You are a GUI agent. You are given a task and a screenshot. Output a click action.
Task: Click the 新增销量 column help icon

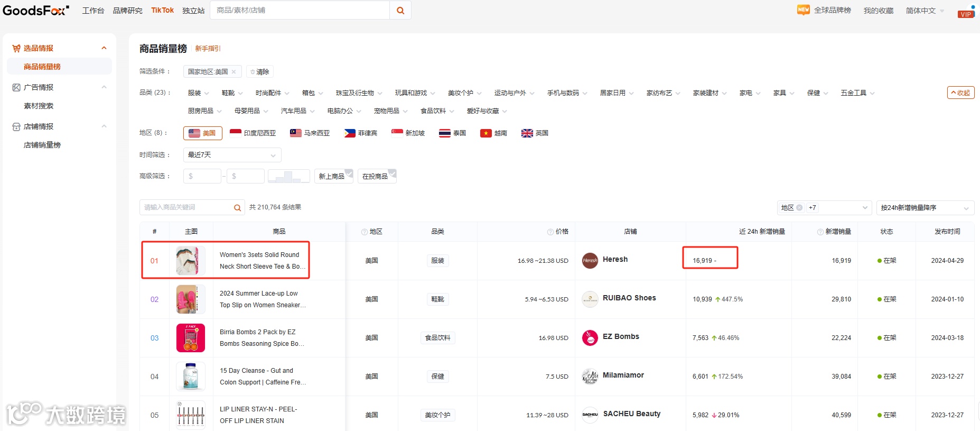coord(820,232)
